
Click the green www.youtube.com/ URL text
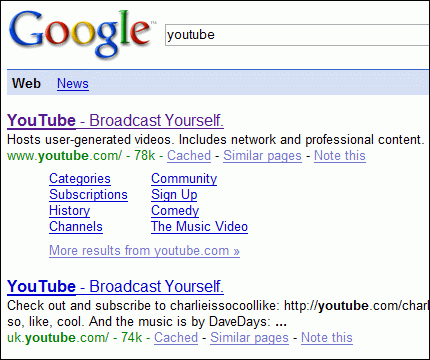point(65,156)
